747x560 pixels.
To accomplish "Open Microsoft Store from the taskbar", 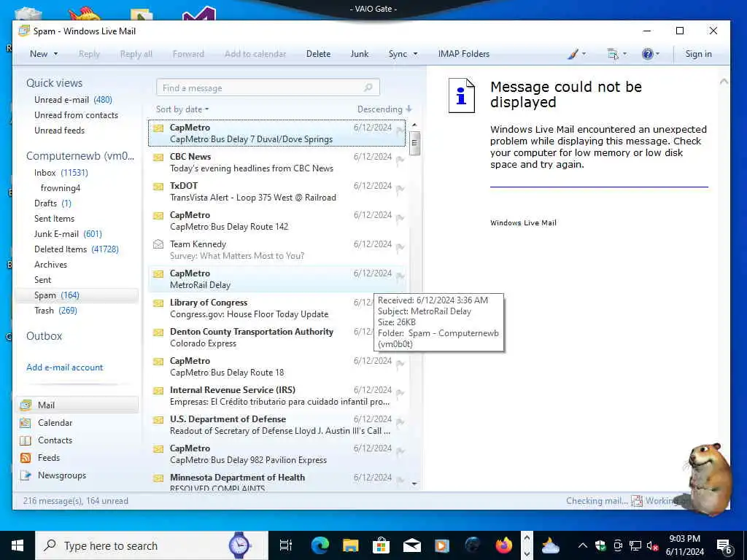I will 381,545.
